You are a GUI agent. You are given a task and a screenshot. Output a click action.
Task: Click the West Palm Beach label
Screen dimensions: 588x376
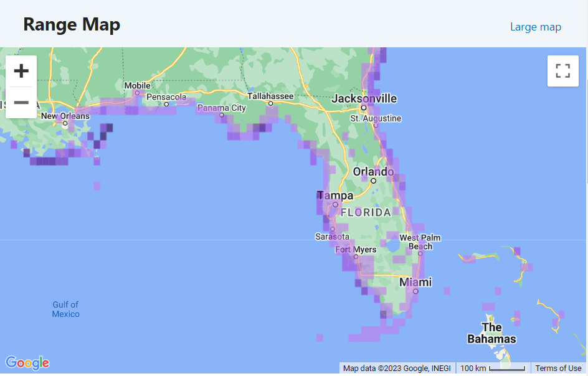click(420, 242)
